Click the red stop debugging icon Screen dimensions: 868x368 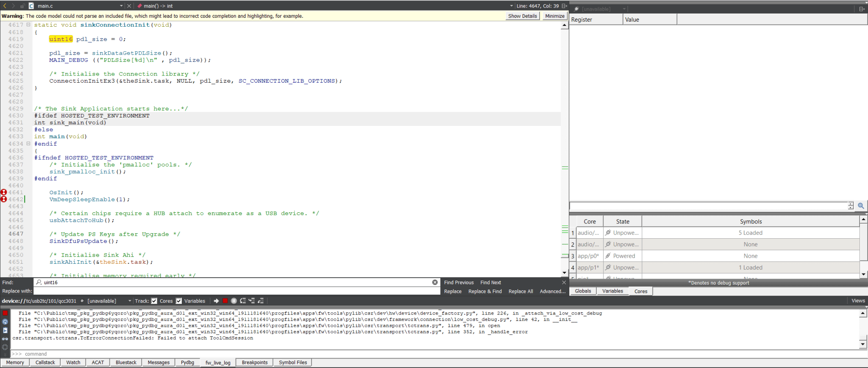pyautogui.click(x=225, y=301)
